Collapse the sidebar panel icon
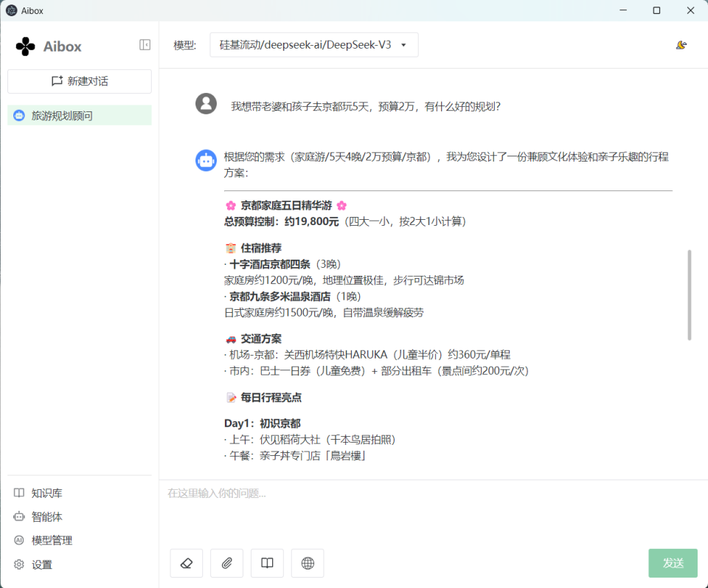The height and width of the screenshot is (588, 708). coord(145,45)
